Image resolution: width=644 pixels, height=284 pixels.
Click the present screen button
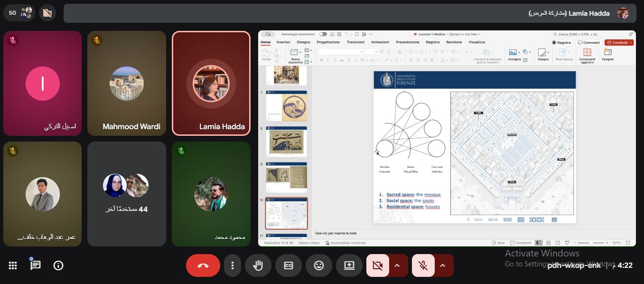click(349, 265)
